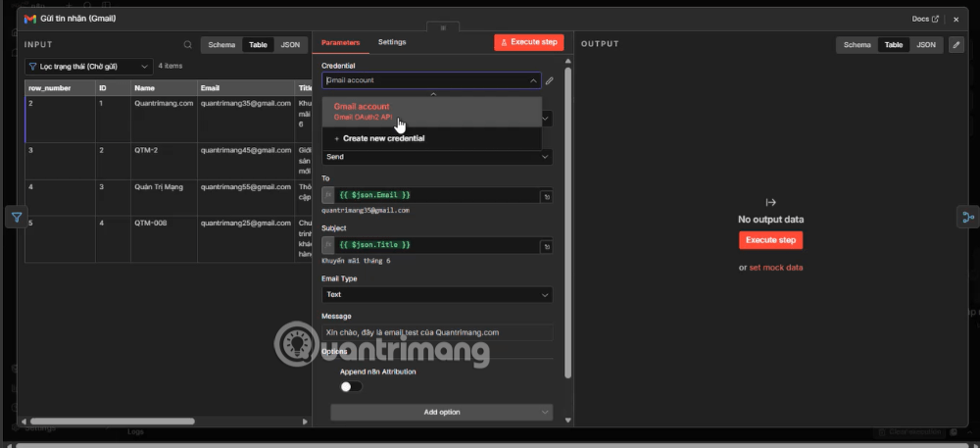Switch input view to Schema
The image size is (980, 448).
[221, 45]
